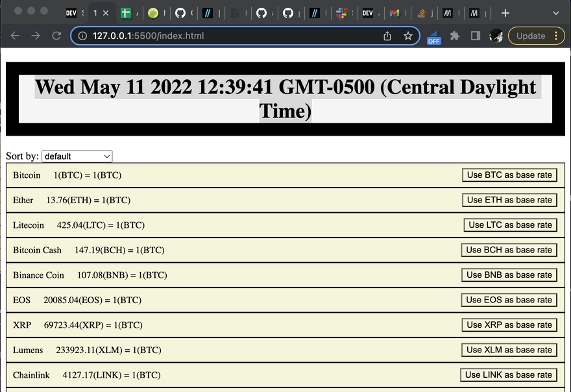Go back using the browser back arrow
This screenshot has height=392, width=571.
click(x=15, y=36)
